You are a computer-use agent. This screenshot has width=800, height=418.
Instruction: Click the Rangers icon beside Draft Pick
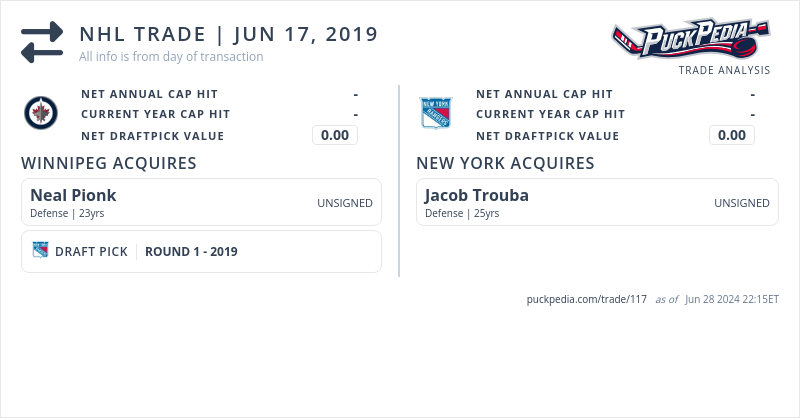pyautogui.click(x=40, y=251)
